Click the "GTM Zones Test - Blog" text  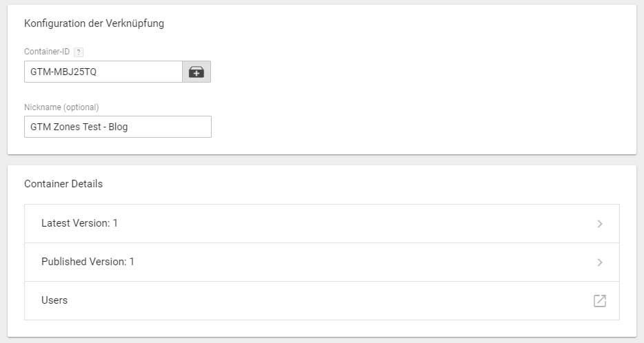(79, 127)
